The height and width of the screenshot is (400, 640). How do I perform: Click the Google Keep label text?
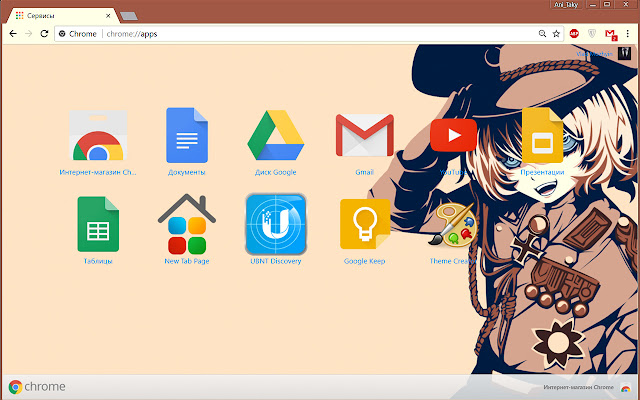click(364, 261)
